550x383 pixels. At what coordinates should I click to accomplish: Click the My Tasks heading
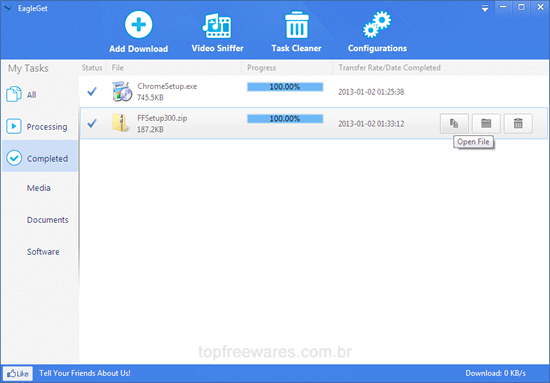pos(28,68)
